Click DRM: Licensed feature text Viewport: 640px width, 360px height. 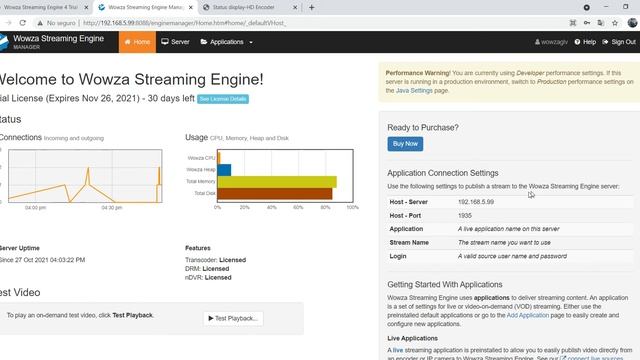point(207,269)
